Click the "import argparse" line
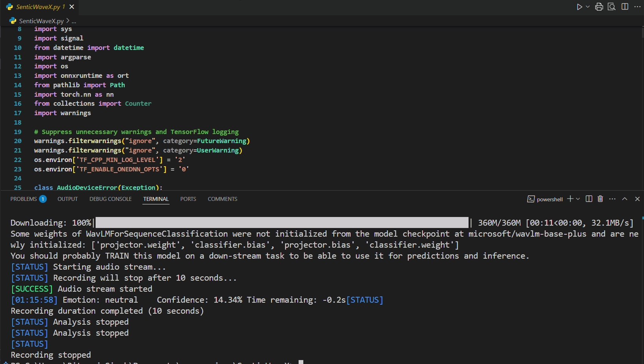Screen dimensions: 644x364 pos(63,57)
